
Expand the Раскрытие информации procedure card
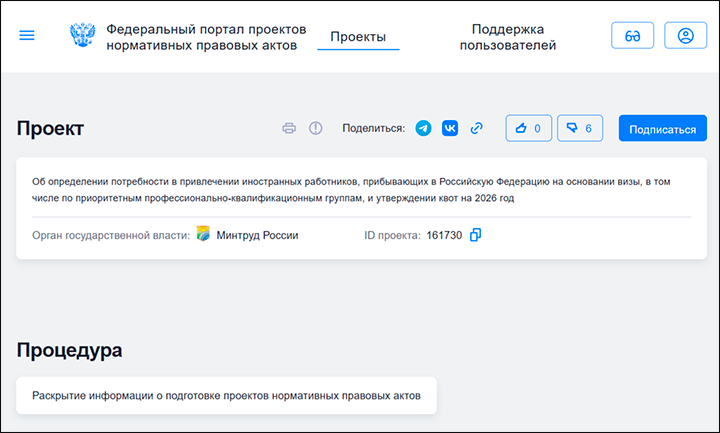click(x=226, y=395)
